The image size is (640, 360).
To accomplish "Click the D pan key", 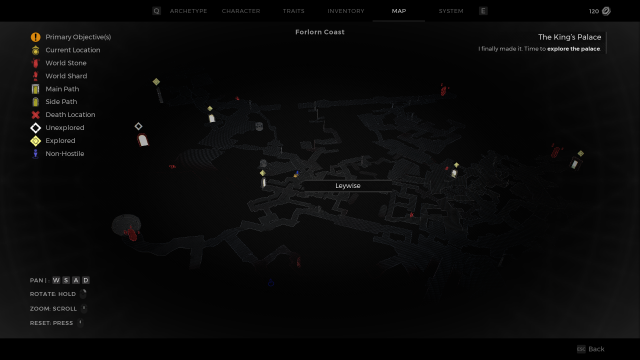I will (86, 280).
